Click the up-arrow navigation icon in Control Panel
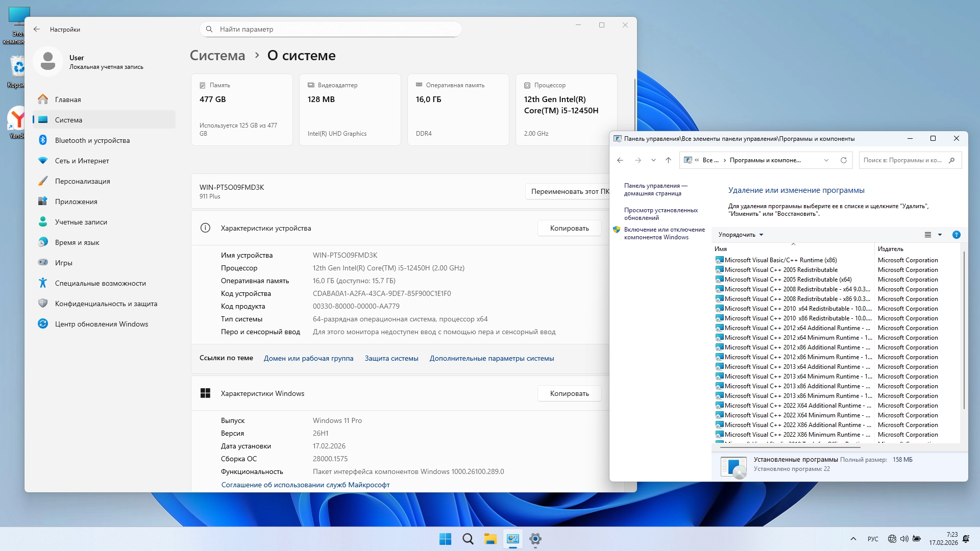Image resolution: width=980 pixels, height=551 pixels. point(668,160)
